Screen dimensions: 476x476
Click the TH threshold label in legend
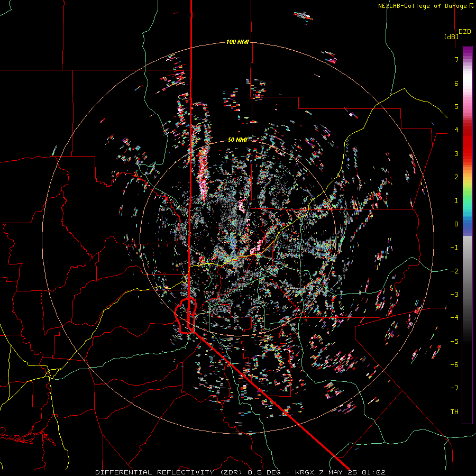tap(454, 412)
